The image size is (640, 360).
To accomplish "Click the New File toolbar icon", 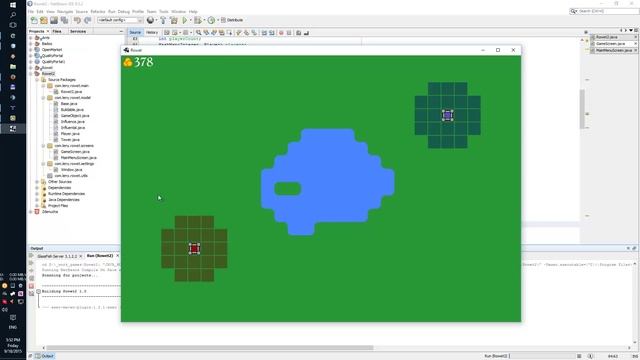I will (x=34, y=20).
